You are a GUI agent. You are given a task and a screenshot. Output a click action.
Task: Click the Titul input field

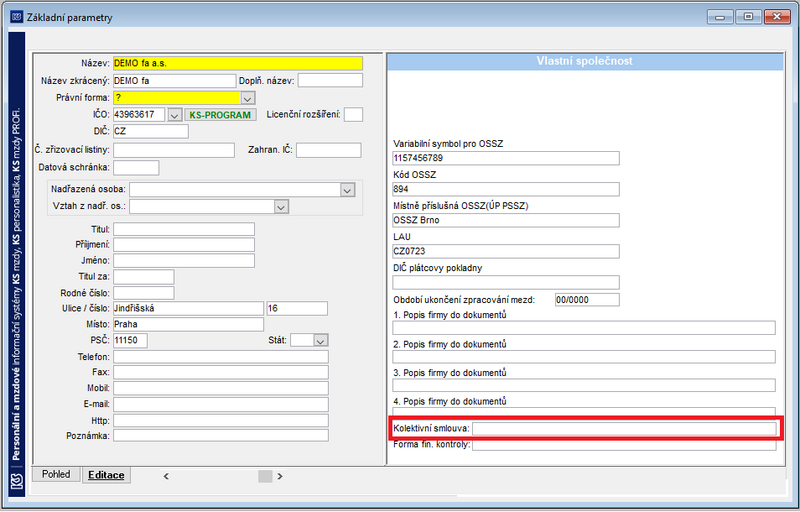pos(184,229)
